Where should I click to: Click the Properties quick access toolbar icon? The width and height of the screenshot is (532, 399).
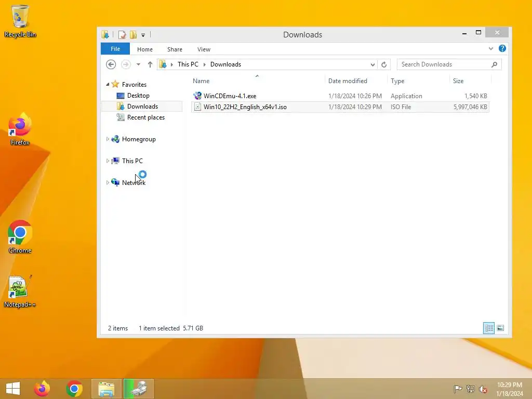122,35
